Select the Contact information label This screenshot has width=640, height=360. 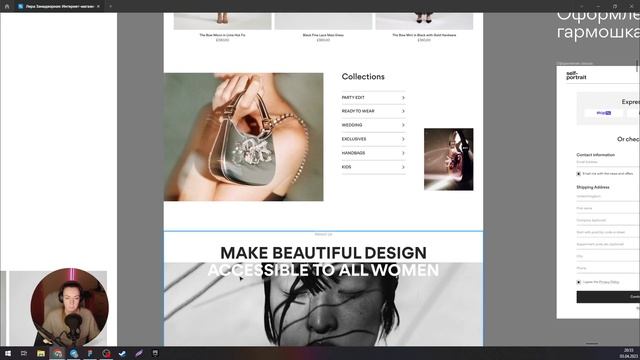click(596, 155)
